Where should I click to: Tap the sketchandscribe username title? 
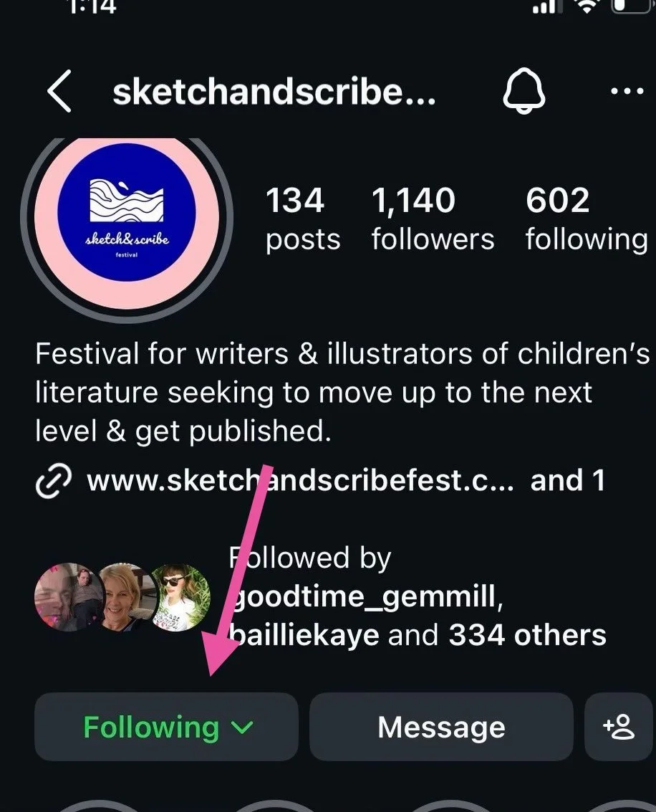point(274,92)
